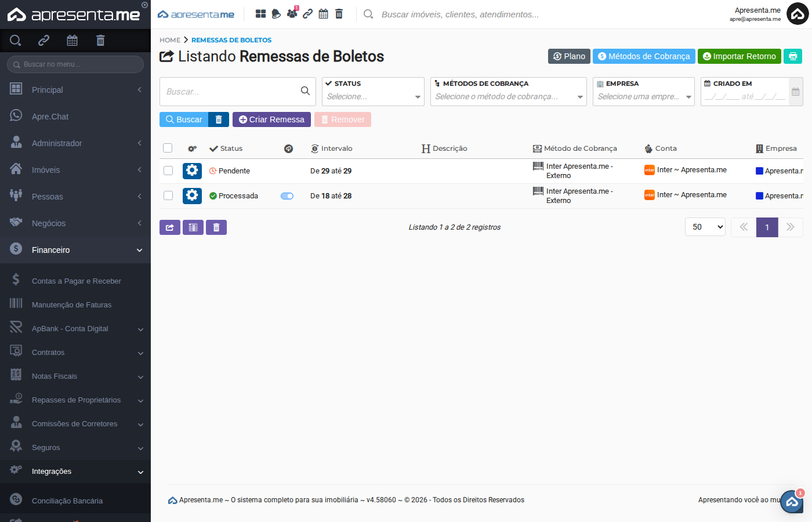Click the gear icon on the Pendente remessa row
Image resolution: width=812 pixels, height=522 pixels.
click(192, 171)
